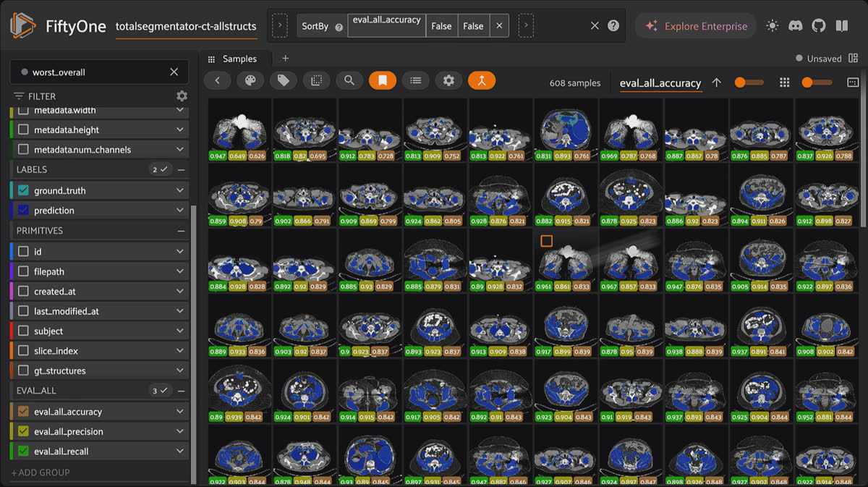Click the Explore Enterprise button
Viewport: 868px width, 487px height.
[696, 26]
